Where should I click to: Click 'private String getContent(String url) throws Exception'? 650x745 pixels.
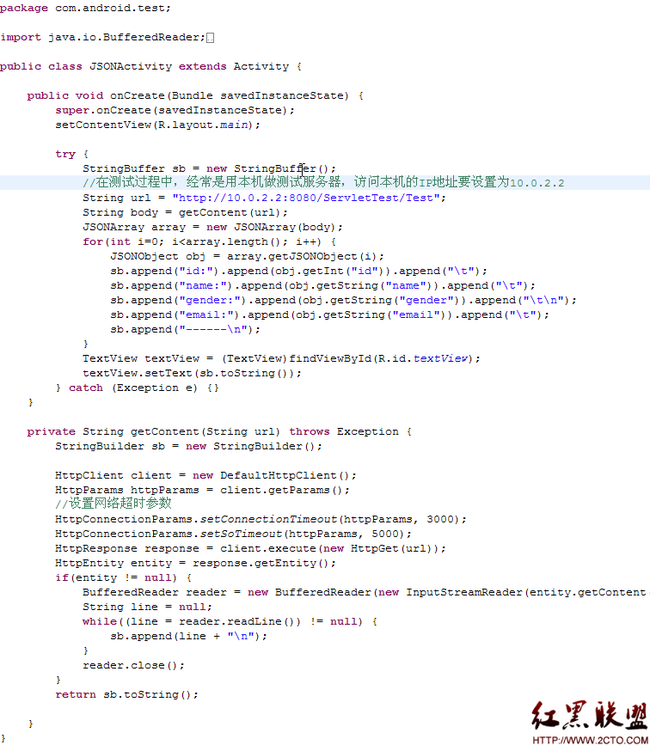click(219, 432)
